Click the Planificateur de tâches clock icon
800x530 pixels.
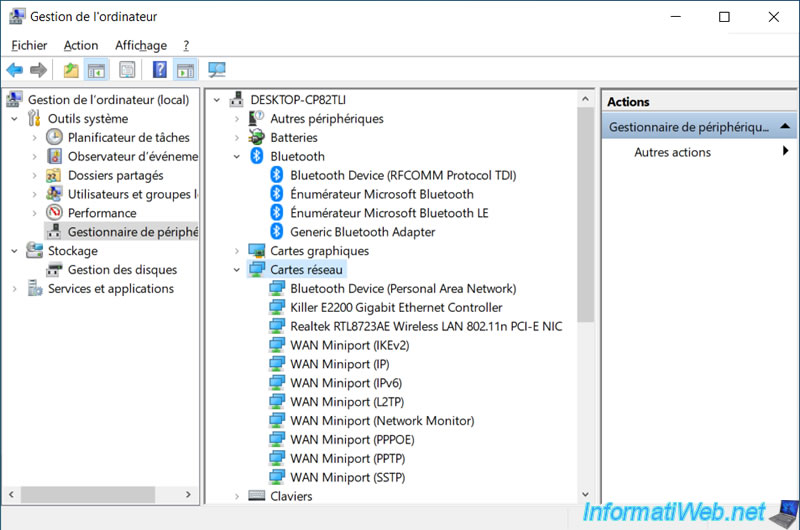pyautogui.click(x=54, y=137)
